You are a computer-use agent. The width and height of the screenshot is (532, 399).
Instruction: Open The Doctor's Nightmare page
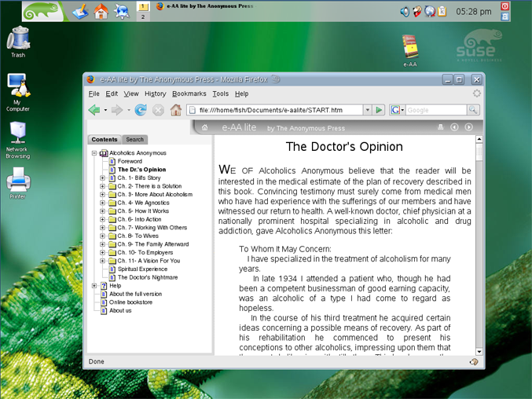[x=148, y=277]
